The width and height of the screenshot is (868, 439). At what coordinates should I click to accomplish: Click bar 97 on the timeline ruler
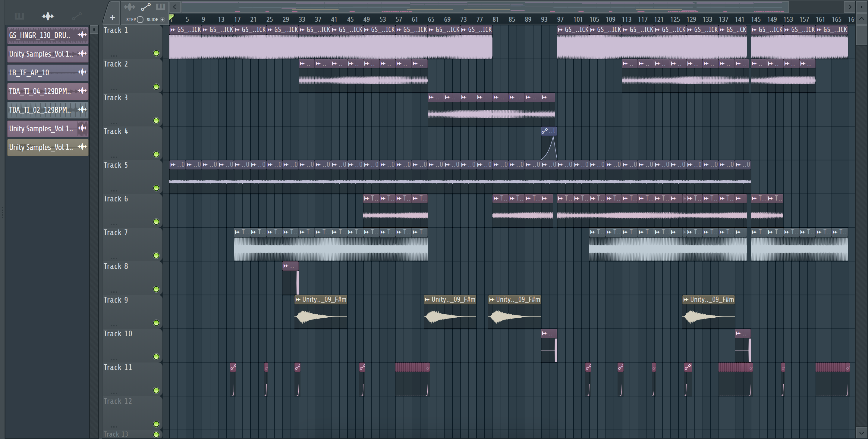tap(560, 20)
